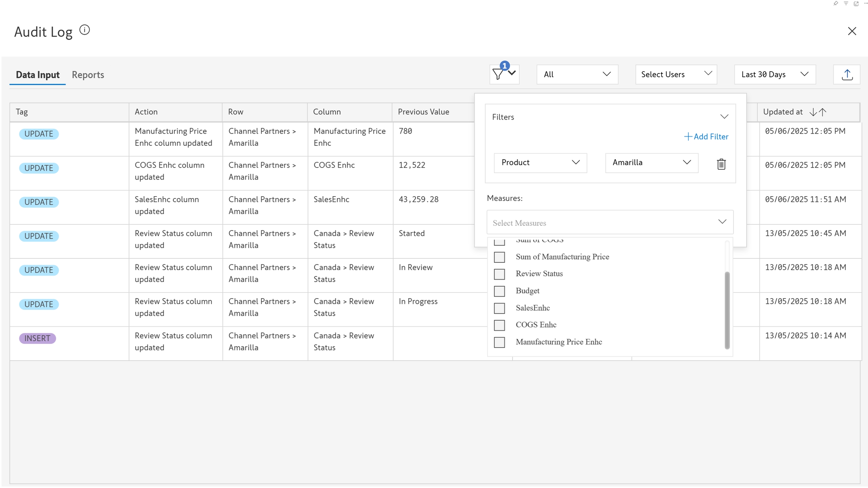Tick the SalesEnhc checkbox
This screenshot has height=488, width=868.
(x=499, y=308)
